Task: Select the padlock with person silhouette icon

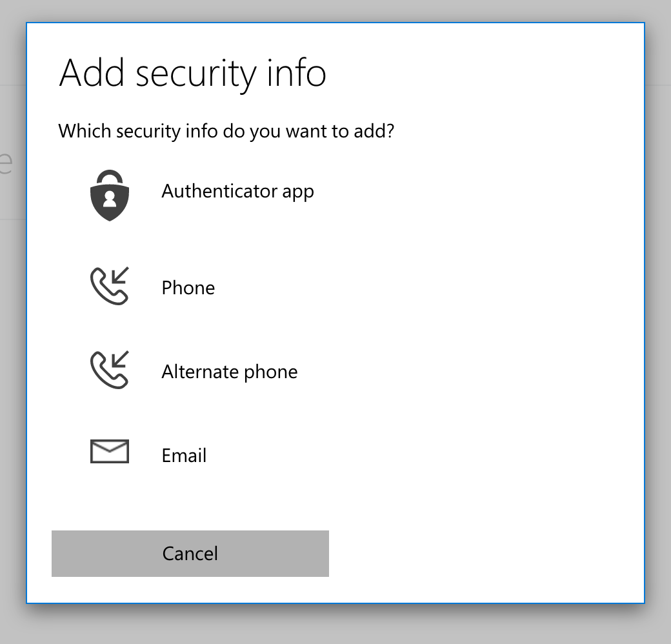Action: click(x=110, y=194)
